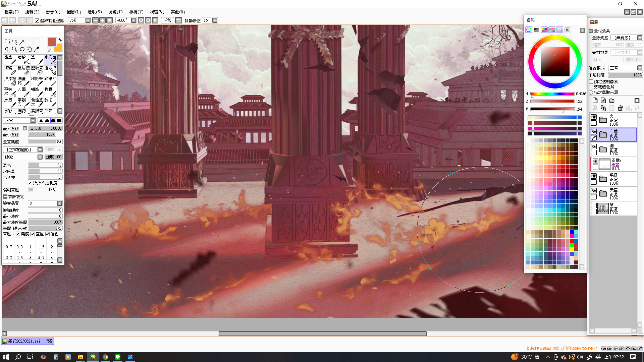Adjust layer 不透明度 slider

click(x=625, y=75)
